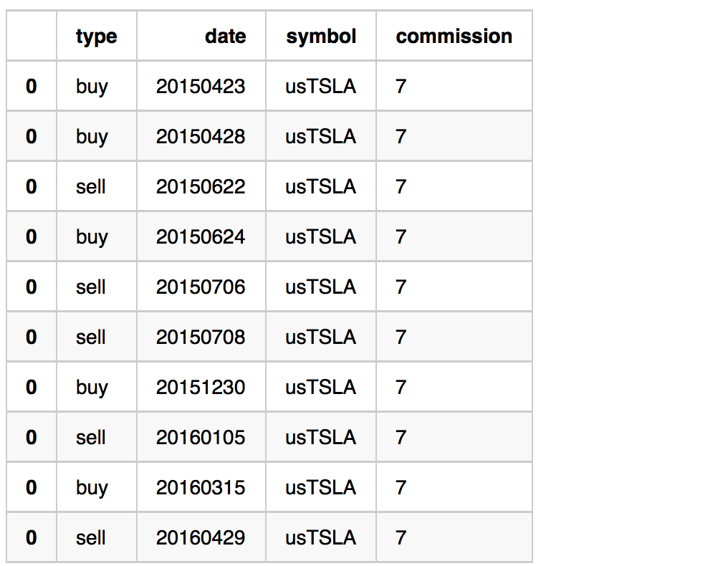This screenshot has height=566, width=728.
Task: Click the sell cell for 20150622
Action: click(90, 187)
